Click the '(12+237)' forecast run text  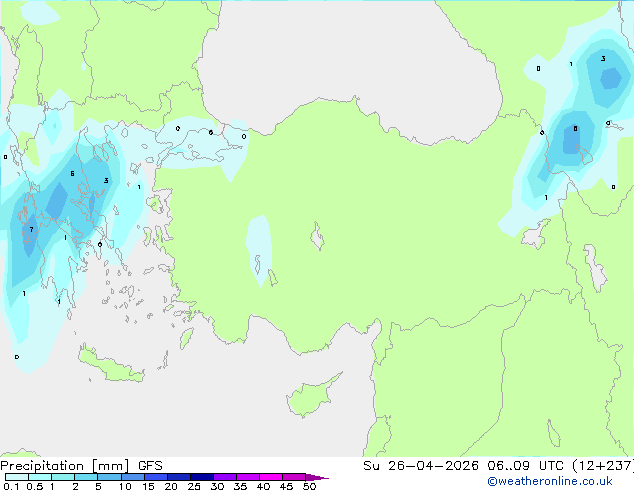[x=603, y=466]
